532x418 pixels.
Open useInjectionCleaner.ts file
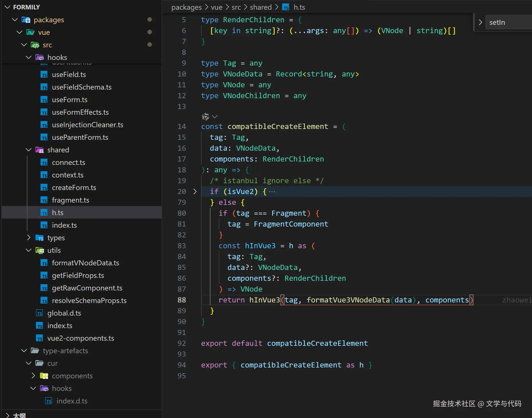87,125
